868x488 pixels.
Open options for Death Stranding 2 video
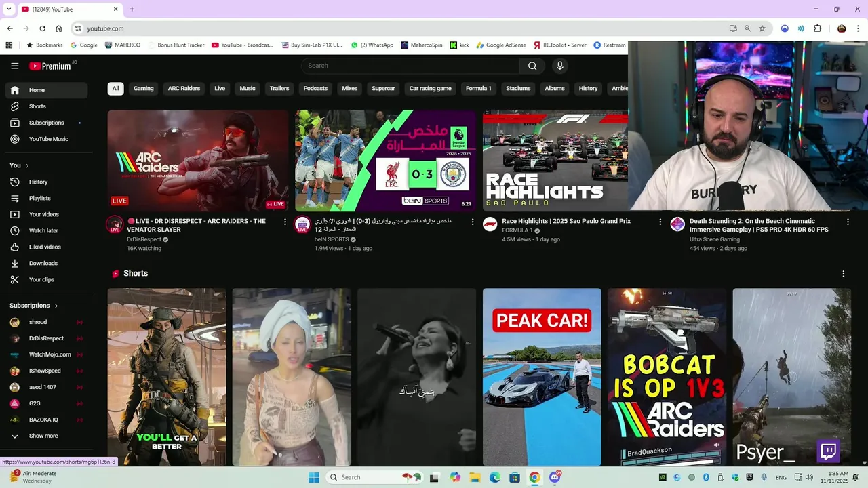click(848, 222)
